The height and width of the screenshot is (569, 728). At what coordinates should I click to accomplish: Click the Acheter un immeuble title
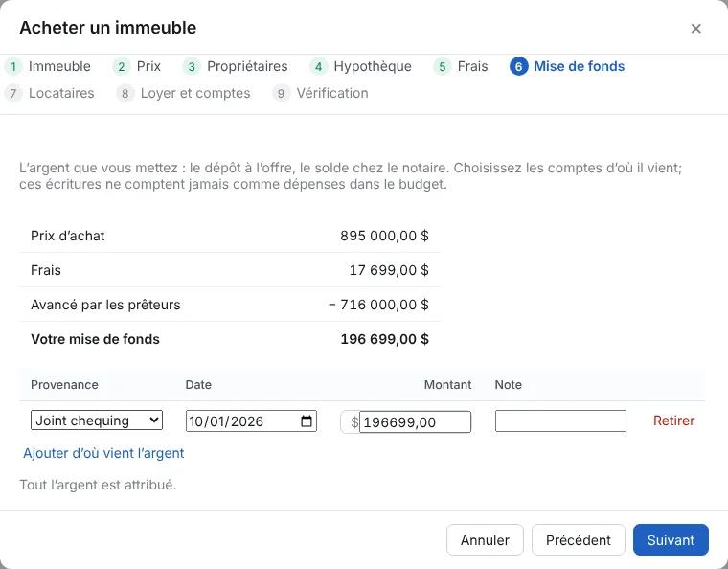tap(107, 28)
